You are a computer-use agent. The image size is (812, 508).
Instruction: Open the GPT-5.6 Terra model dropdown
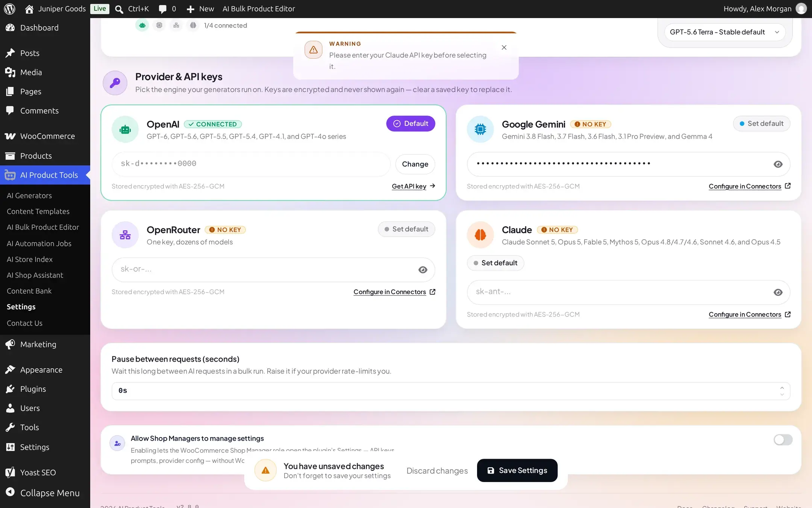[x=725, y=32]
